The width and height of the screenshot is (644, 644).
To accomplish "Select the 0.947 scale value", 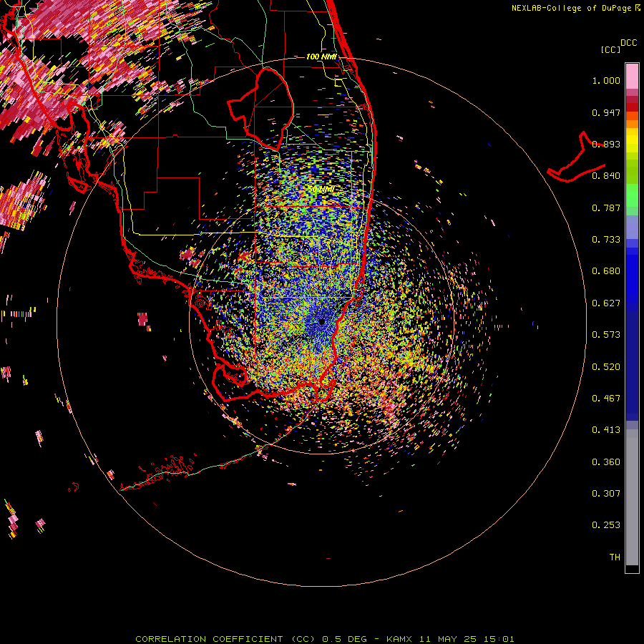I will pos(606,112).
